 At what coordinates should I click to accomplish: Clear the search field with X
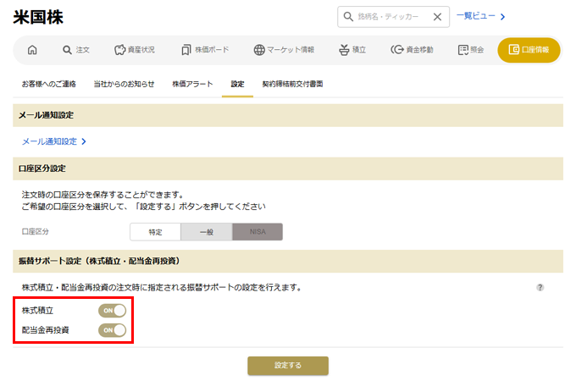(x=437, y=17)
